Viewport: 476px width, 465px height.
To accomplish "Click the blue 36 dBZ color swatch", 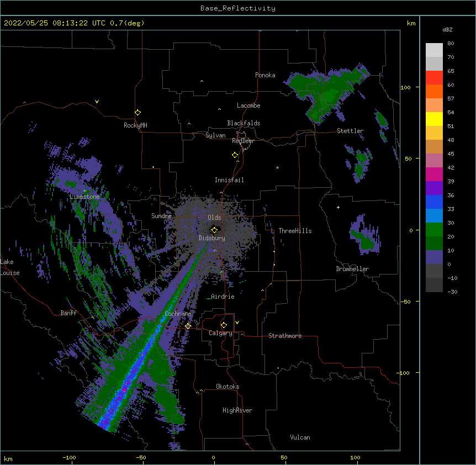I will coord(434,202).
